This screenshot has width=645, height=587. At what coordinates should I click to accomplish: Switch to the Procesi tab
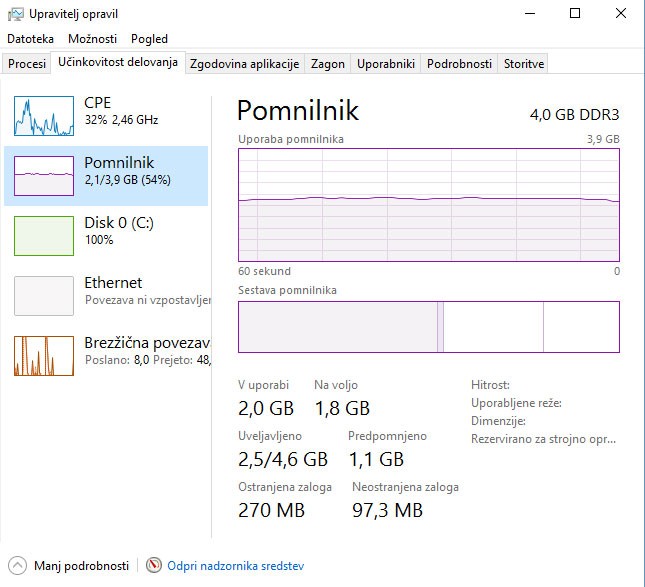tap(27, 64)
